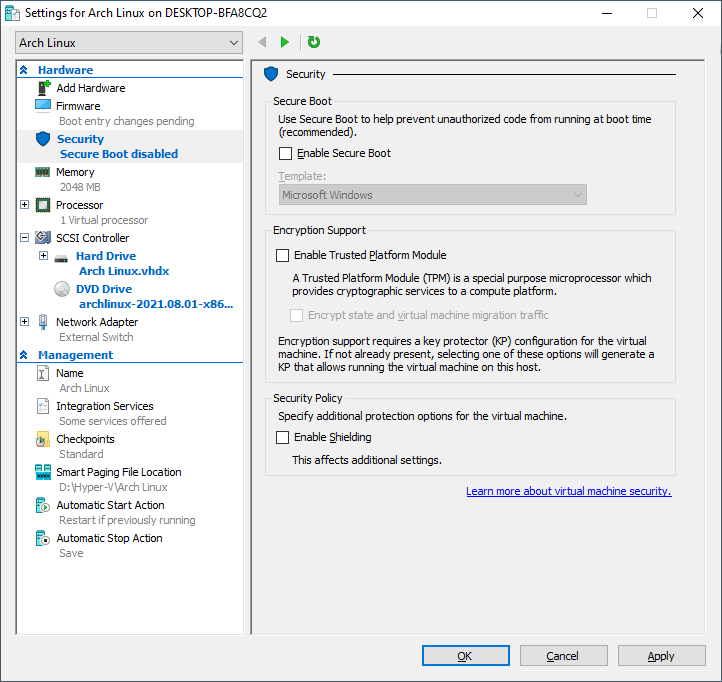Image resolution: width=722 pixels, height=682 pixels.
Task: Open Learn more about virtual machine security link
Action: [568, 491]
